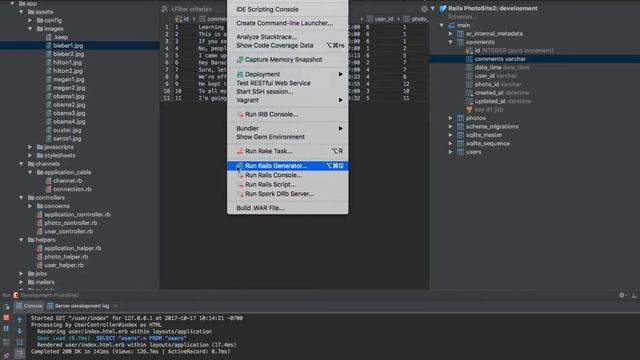The width and height of the screenshot is (640, 360).
Task: Expand the config folder
Action: click(30, 20)
